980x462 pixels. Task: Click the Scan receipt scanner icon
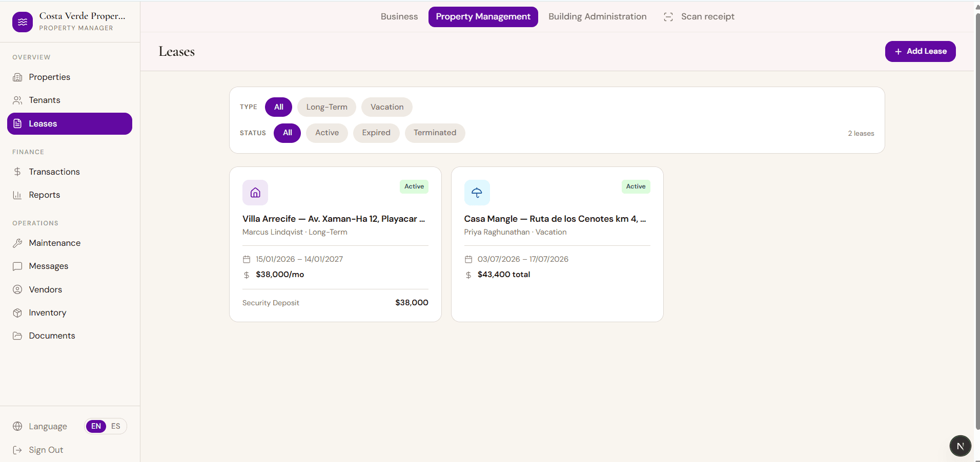(x=668, y=17)
